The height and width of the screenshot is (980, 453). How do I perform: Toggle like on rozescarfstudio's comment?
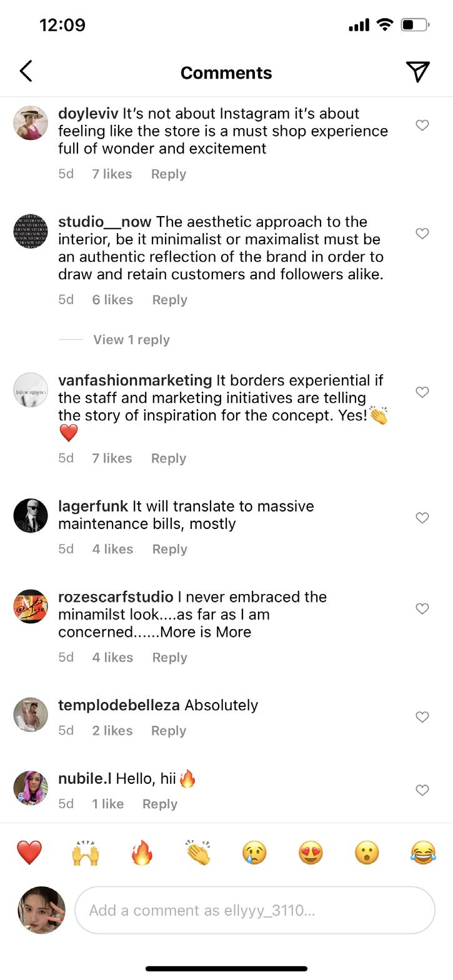[x=422, y=608]
